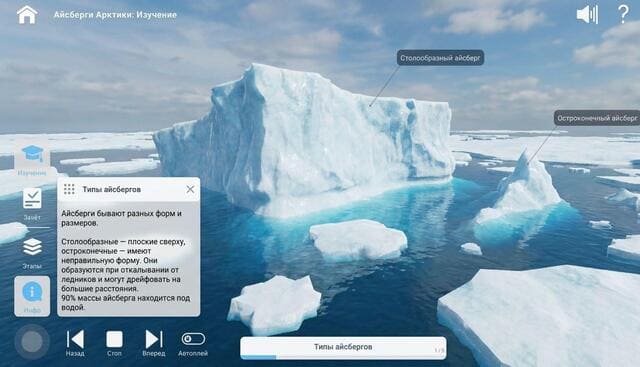Click the Вперед next step button

pos(153,343)
